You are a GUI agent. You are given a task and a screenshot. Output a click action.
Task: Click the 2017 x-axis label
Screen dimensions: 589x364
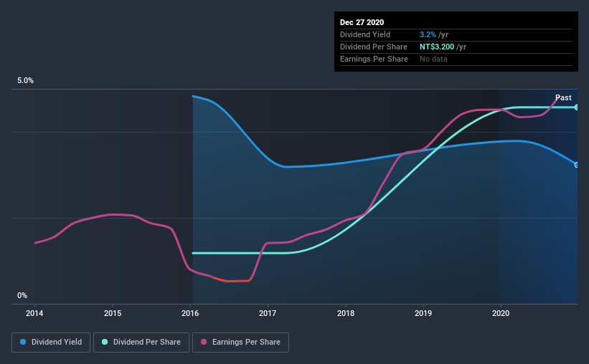268,313
